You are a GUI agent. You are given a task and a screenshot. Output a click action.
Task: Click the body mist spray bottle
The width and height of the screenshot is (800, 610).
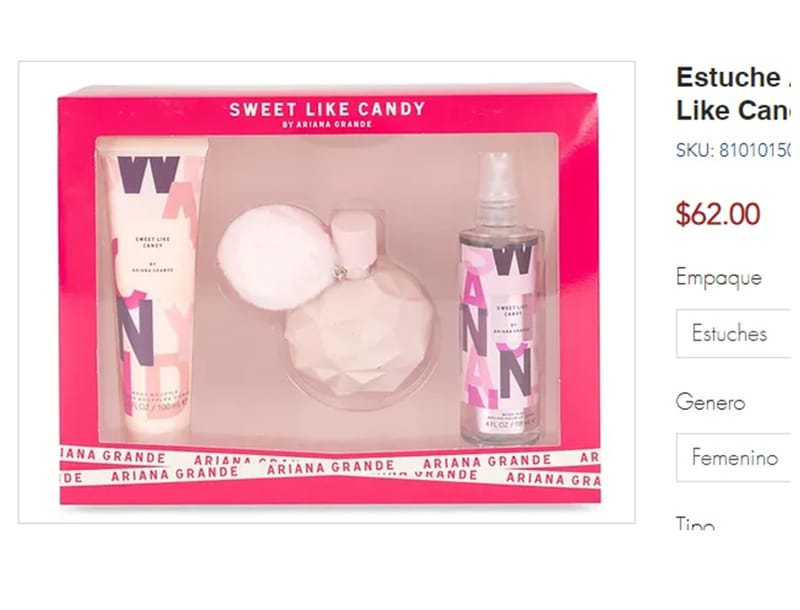point(501,299)
